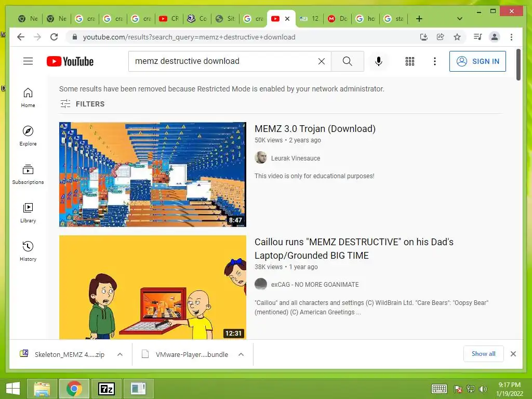
Task: Open the touch keyboard tray icon
Action: tap(439, 389)
